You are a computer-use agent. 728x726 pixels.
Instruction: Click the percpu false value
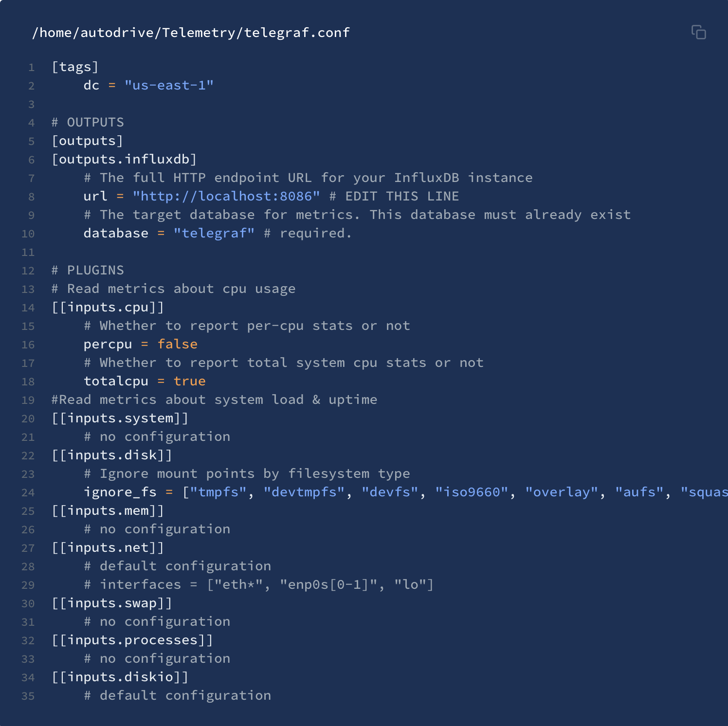point(178,344)
